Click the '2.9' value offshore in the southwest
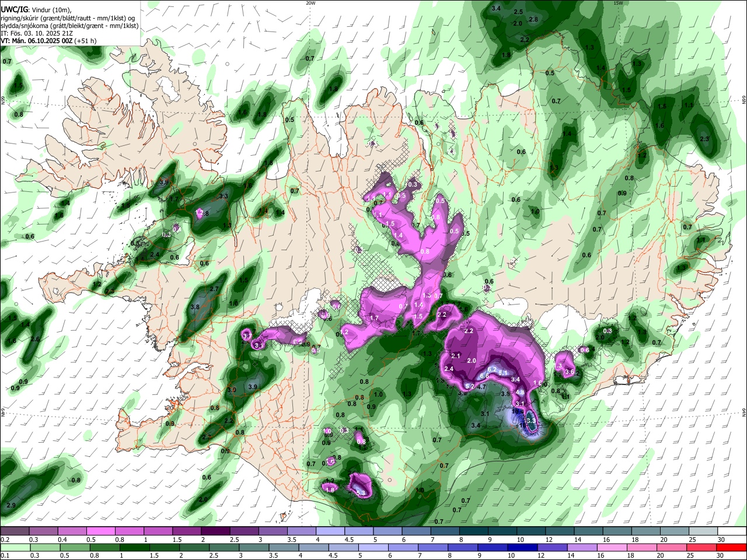 tap(11, 505)
